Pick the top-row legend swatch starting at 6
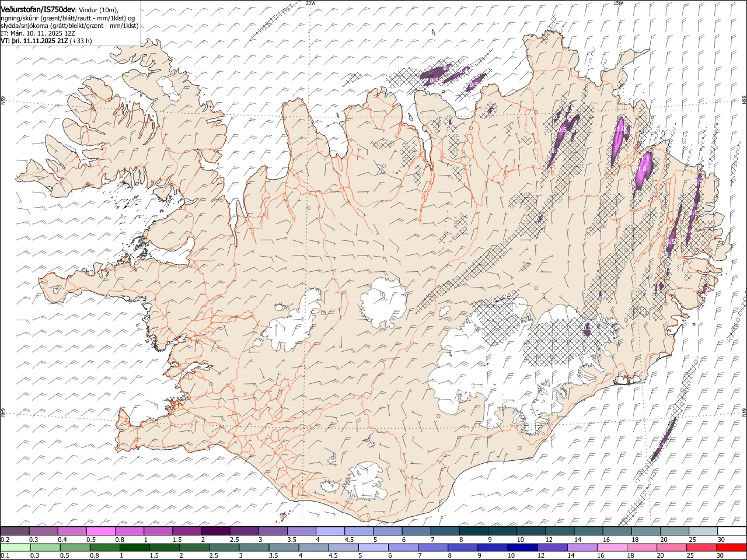This screenshot has height=560, width=747. pos(416,531)
